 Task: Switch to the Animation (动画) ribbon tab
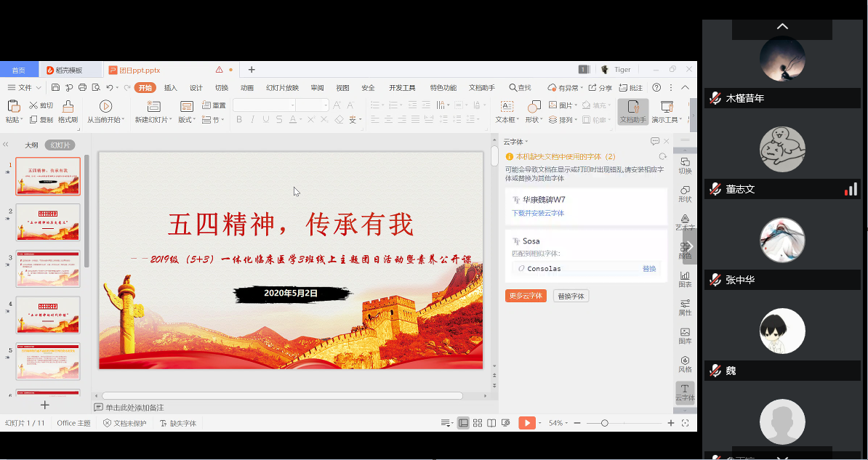(247, 88)
